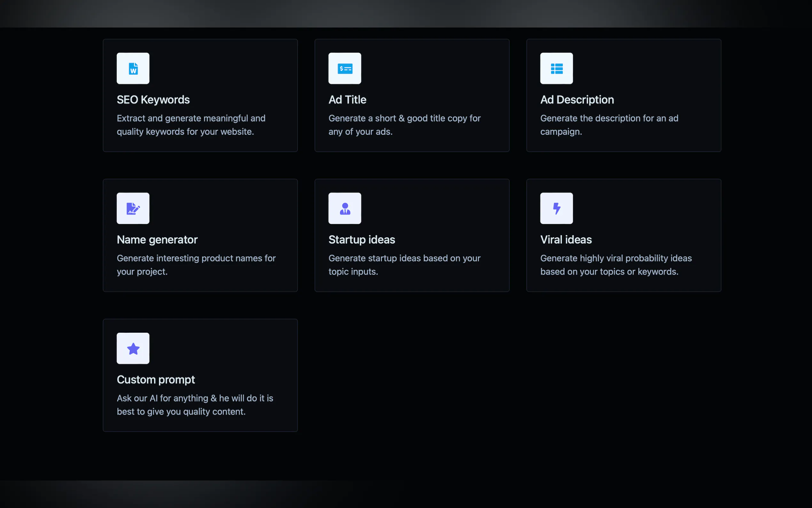Click 'Generate highly viral probability ideas' text
This screenshot has width=812, height=508.
click(616, 258)
